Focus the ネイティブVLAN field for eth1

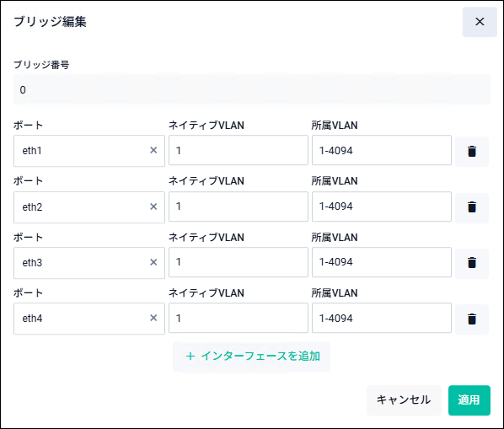[239, 150]
